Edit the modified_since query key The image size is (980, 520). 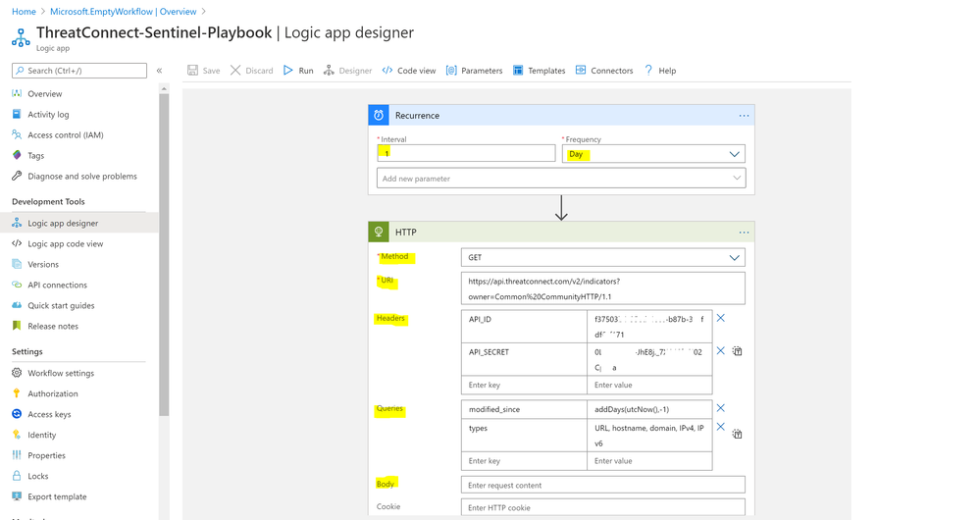tap(525, 409)
